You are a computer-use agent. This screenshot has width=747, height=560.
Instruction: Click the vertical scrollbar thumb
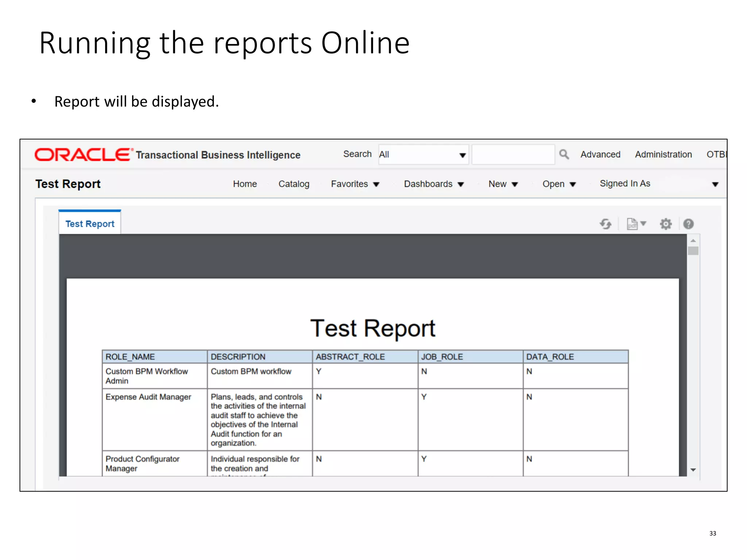[693, 251]
